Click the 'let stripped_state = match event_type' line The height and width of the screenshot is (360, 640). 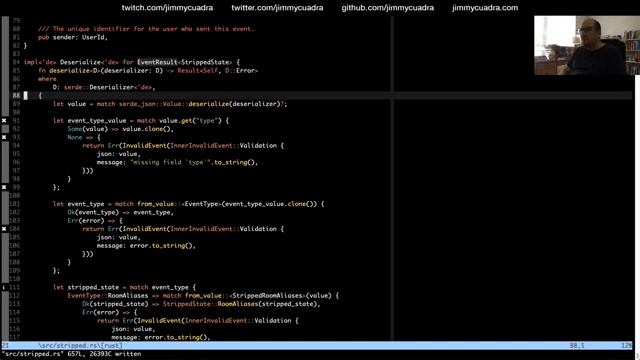pyautogui.click(x=124, y=287)
